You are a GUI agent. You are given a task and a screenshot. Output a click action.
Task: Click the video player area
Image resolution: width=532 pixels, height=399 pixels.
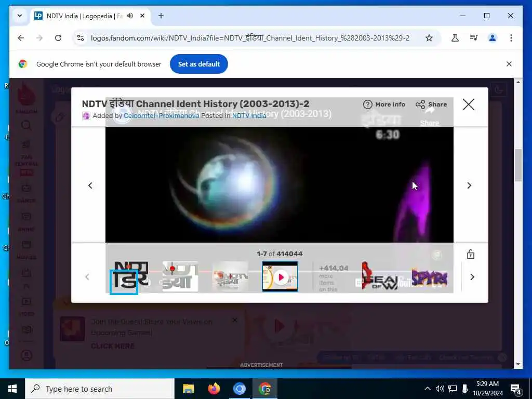[279, 184]
